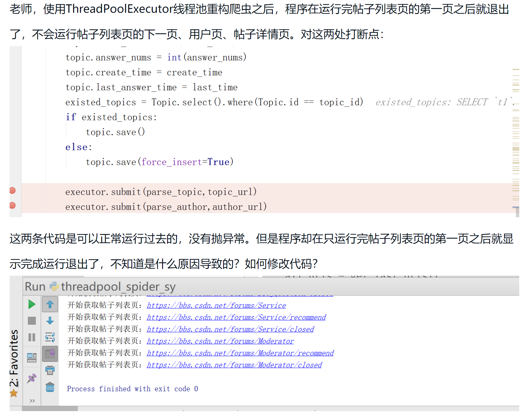This screenshot has height=417, width=532.
Task: Open the forums/Moderator/closed link
Action: pyautogui.click(x=234, y=365)
